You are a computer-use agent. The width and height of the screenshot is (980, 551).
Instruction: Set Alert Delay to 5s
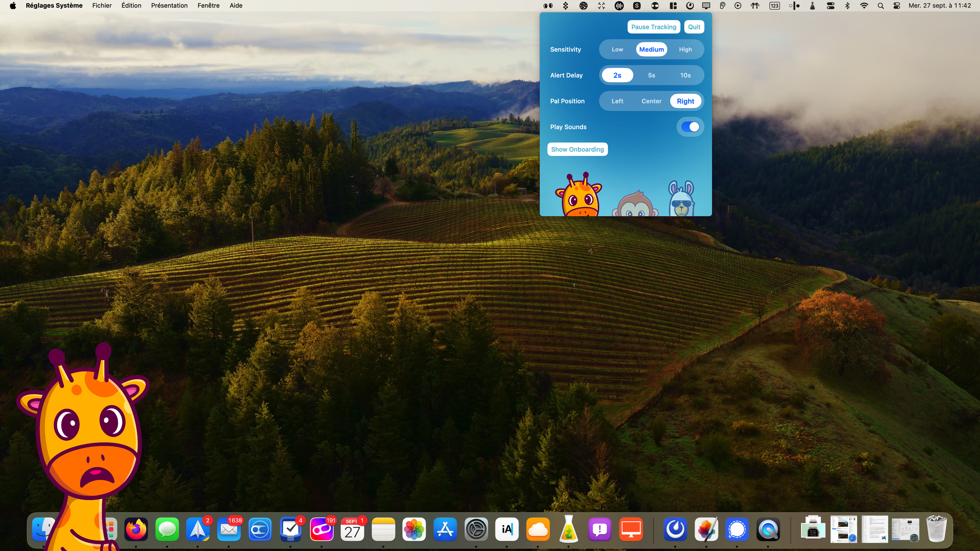tap(651, 75)
